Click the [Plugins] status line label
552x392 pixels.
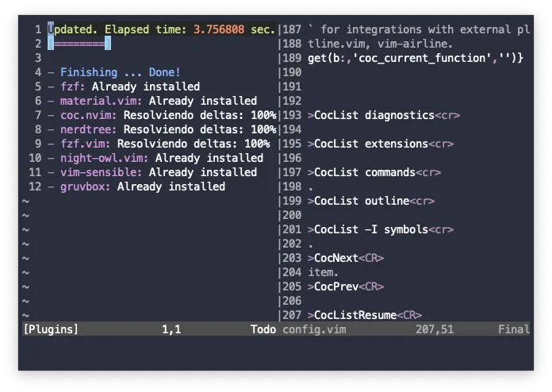(x=51, y=329)
